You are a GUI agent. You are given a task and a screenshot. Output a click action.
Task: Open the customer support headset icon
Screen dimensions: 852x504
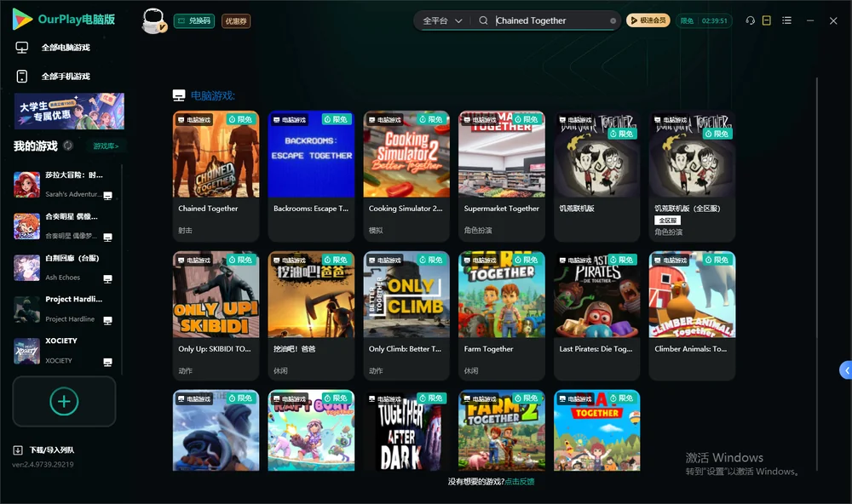tap(751, 20)
